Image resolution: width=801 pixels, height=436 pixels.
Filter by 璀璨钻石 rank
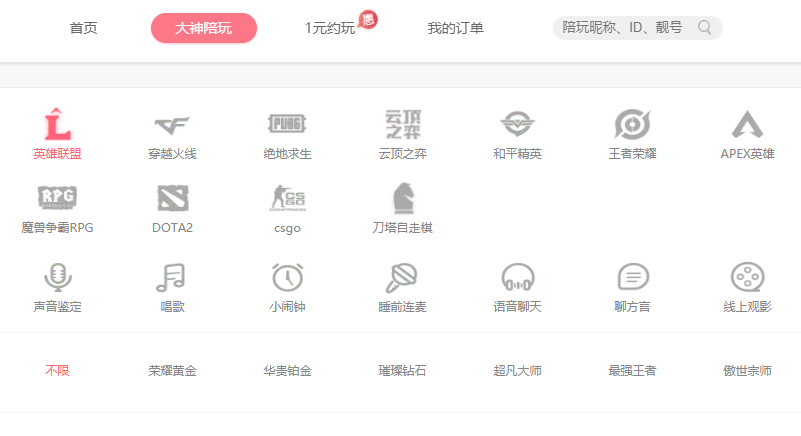coord(402,371)
